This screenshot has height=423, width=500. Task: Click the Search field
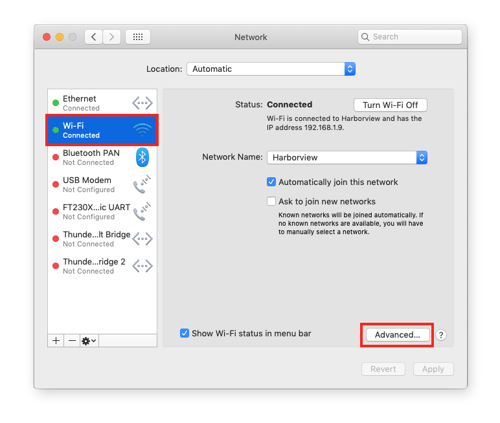tap(410, 37)
